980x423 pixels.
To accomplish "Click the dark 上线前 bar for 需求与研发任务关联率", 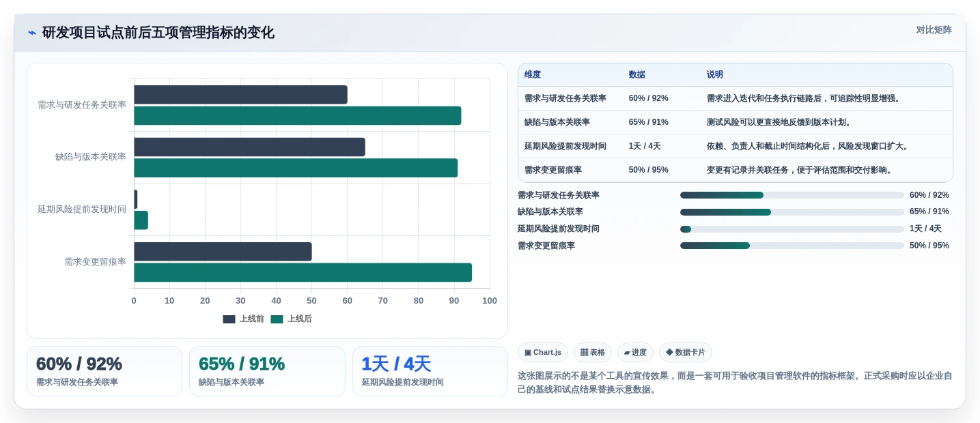I will tap(240, 95).
